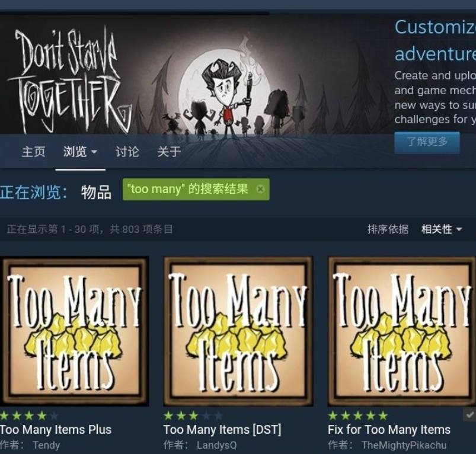Screen dimensions: 476x454
Task: Open author TheMightyPikachu's profile
Action: tap(404, 445)
